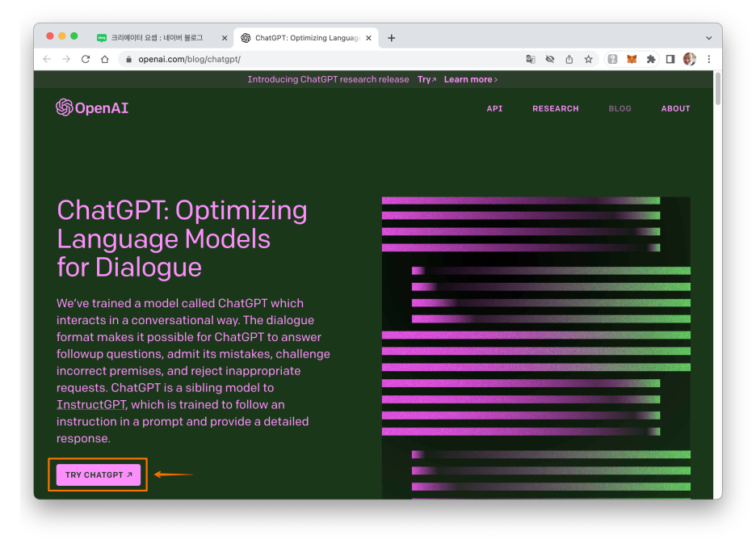Click the yellow minimize window button

click(61, 36)
